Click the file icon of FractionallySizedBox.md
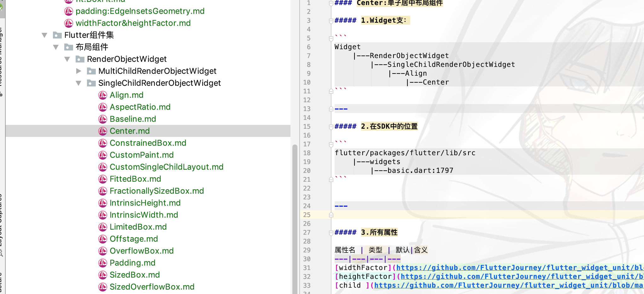644x294 pixels. (103, 191)
